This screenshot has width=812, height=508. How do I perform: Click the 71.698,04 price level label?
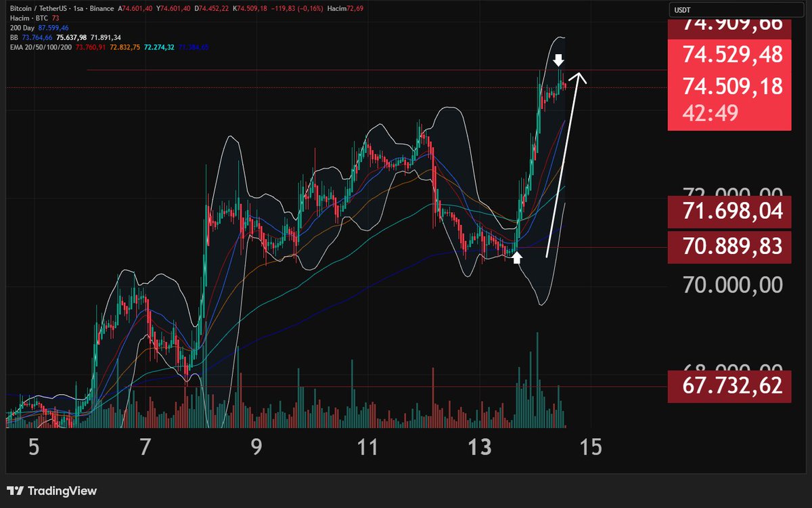click(x=730, y=211)
